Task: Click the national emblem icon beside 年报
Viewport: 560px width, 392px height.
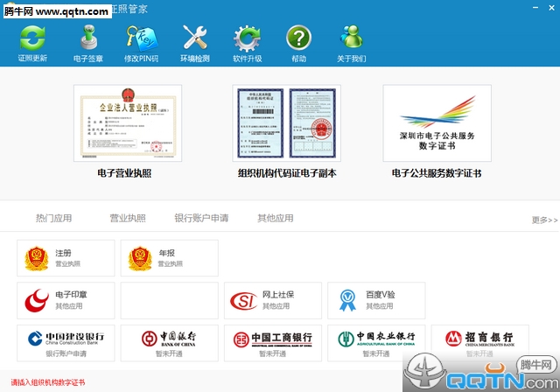Action: (140, 258)
